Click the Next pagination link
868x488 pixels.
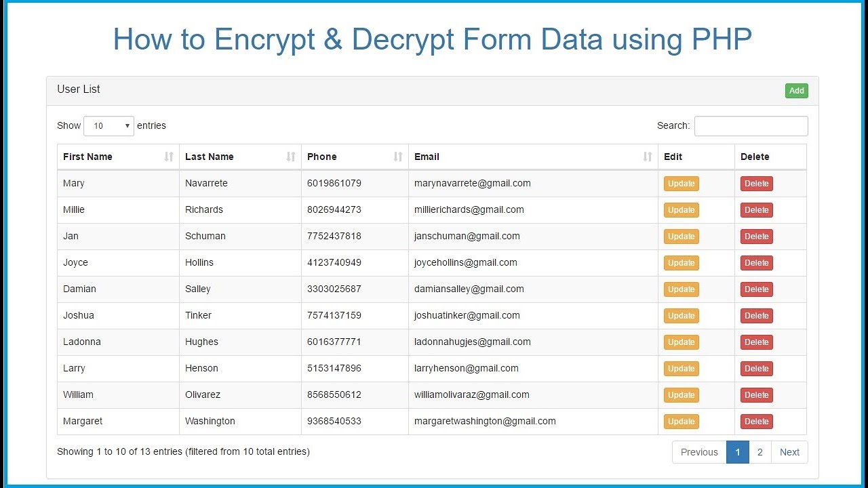(789, 452)
